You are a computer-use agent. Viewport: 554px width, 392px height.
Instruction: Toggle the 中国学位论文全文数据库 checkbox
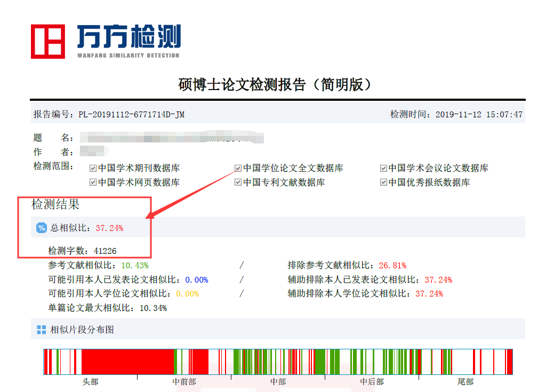coord(238,168)
